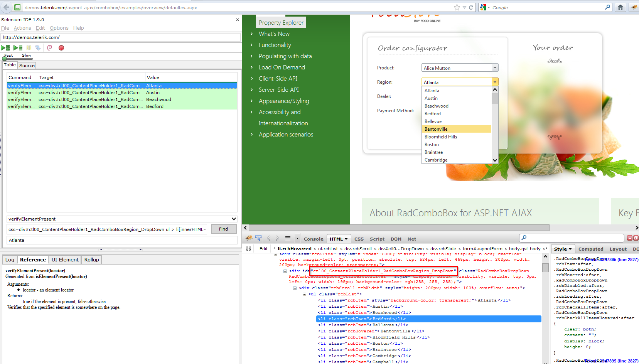Open the Region combo box arrow
Screen dimensions: 639x364
[495, 82]
